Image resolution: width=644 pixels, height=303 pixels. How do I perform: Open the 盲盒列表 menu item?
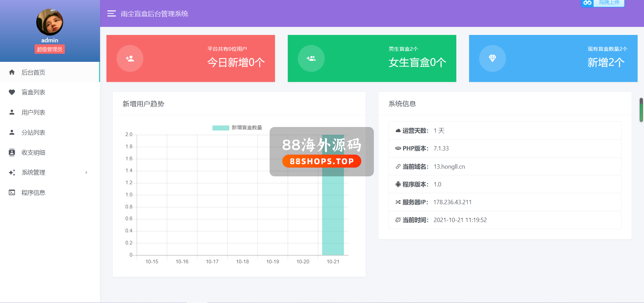click(33, 92)
